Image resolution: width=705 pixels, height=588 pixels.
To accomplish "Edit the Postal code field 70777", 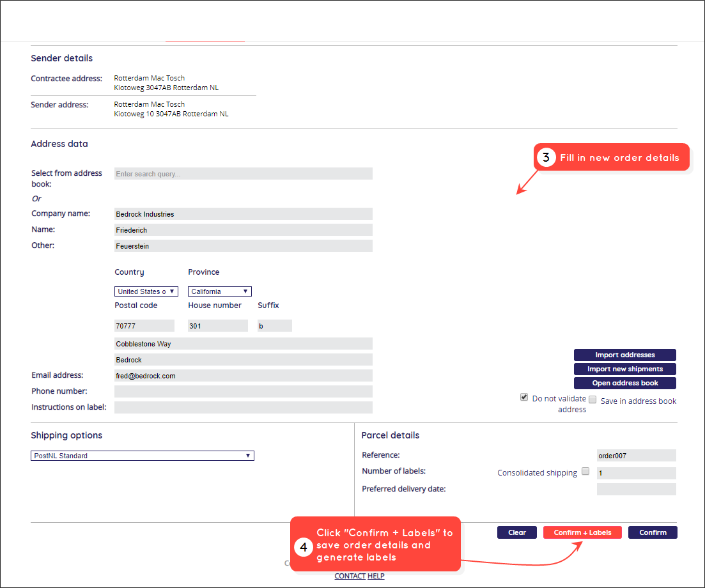I will click(x=144, y=326).
